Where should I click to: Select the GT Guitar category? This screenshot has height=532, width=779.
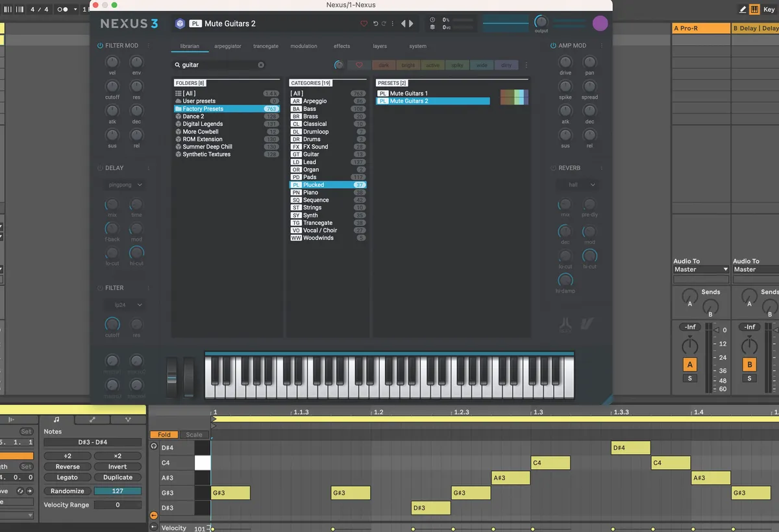328,154
